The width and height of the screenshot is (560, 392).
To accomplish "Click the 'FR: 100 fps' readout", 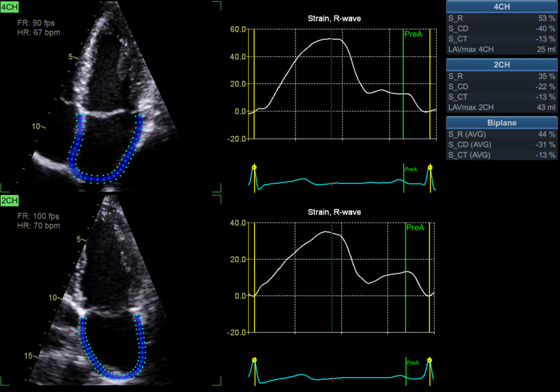I will point(38,217).
